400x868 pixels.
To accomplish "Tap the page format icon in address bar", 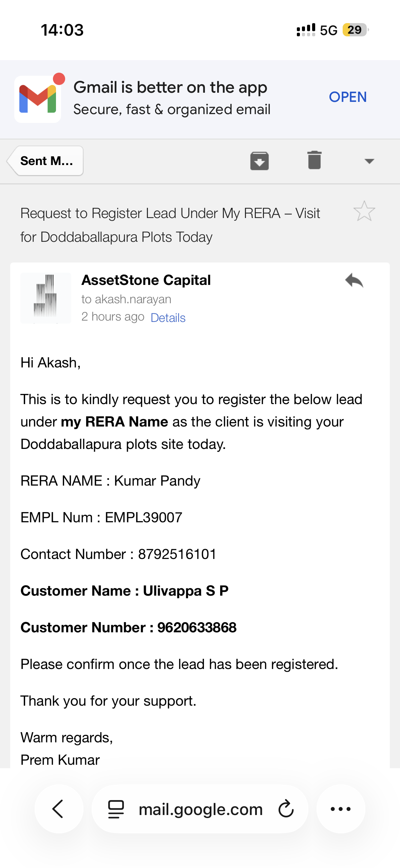I will (x=116, y=809).
